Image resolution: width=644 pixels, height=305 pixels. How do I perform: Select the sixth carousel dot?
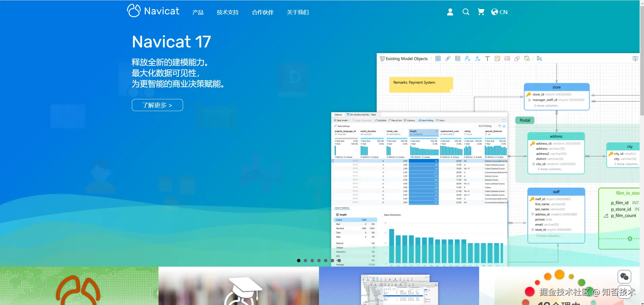tap(332, 261)
